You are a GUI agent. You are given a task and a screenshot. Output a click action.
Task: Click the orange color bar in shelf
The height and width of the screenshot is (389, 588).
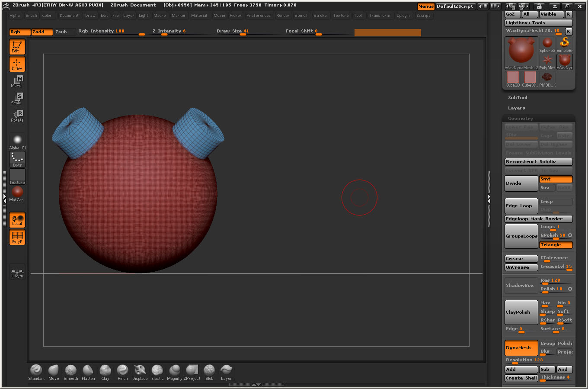387,32
